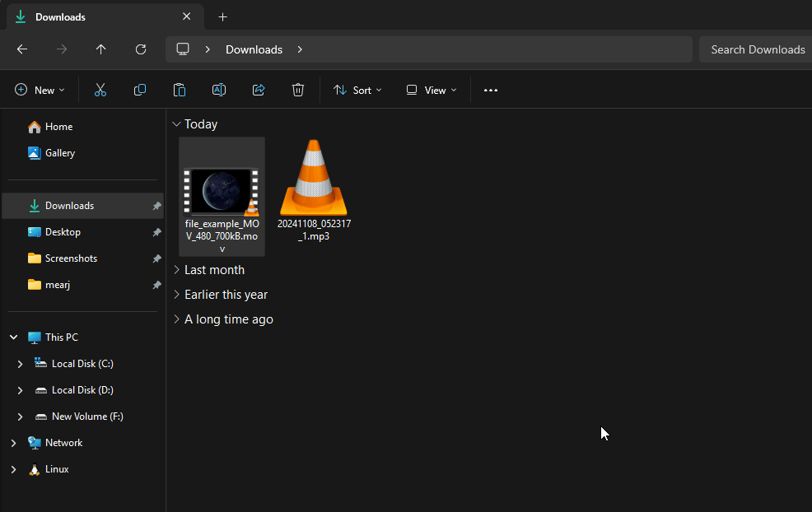Refresh the Downloads folder view

[x=140, y=49]
